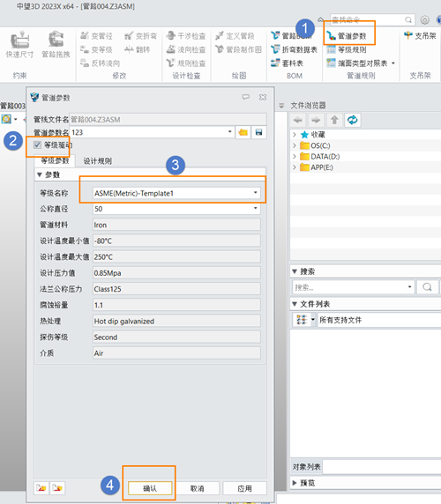
Task: Toggle the 等级驱动 checkbox
Action: tap(37, 145)
